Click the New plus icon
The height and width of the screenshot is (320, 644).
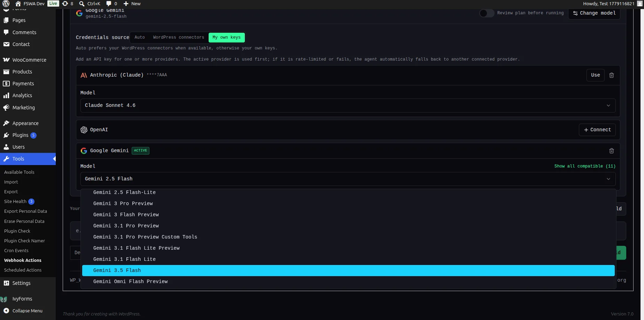126,3
